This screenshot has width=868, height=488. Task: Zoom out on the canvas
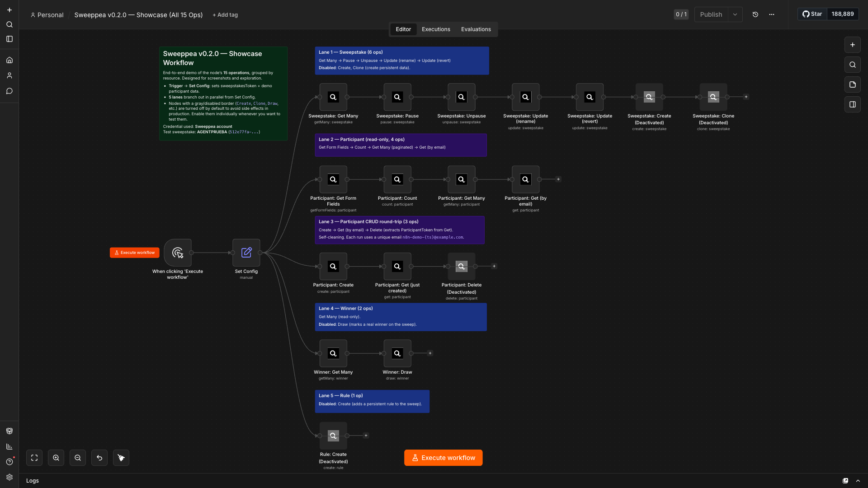tap(78, 458)
